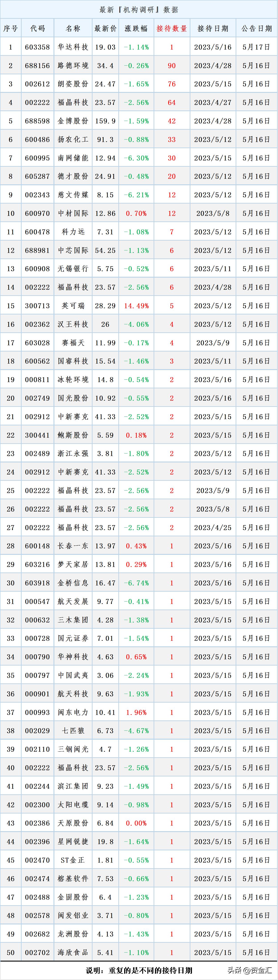278x980 pixels.
Task: Click reception count 76
Action: point(172,84)
